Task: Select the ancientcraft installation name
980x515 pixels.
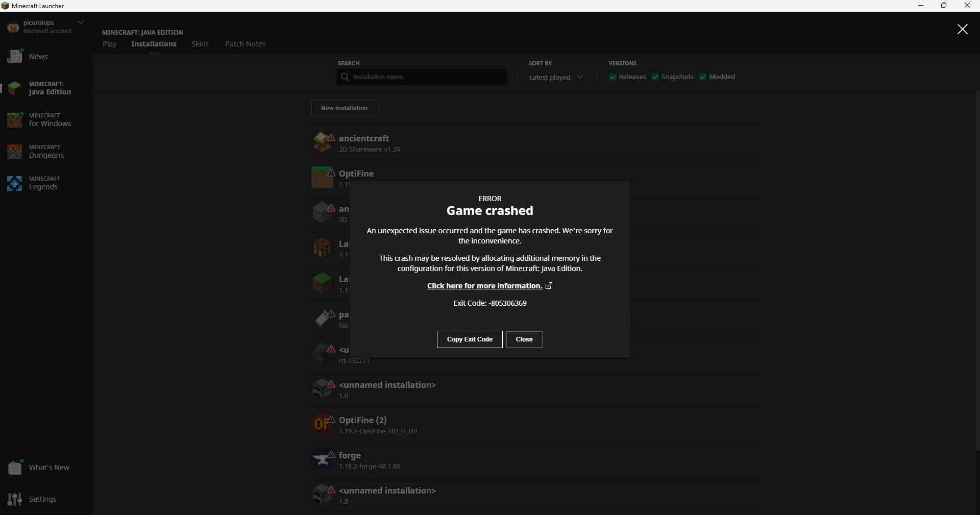Action: click(364, 138)
